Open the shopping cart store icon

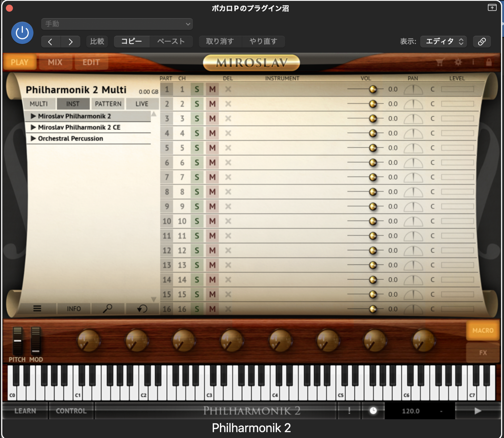pos(440,62)
